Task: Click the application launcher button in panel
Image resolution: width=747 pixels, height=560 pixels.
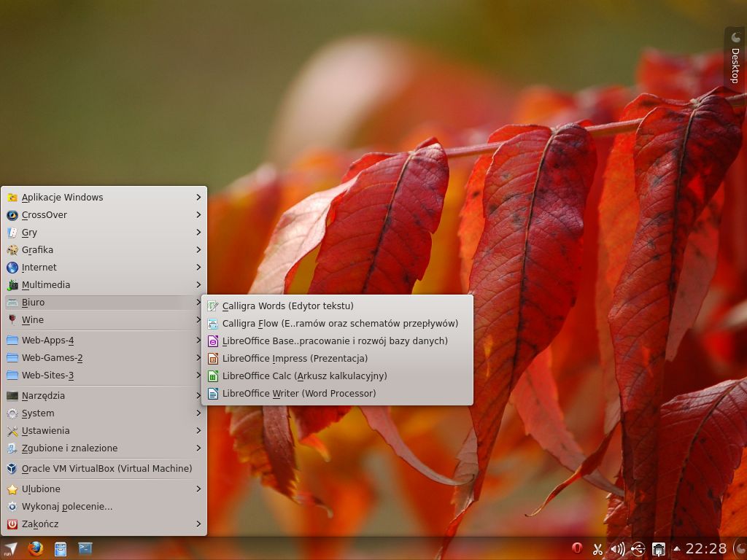Action: tap(9, 549)
